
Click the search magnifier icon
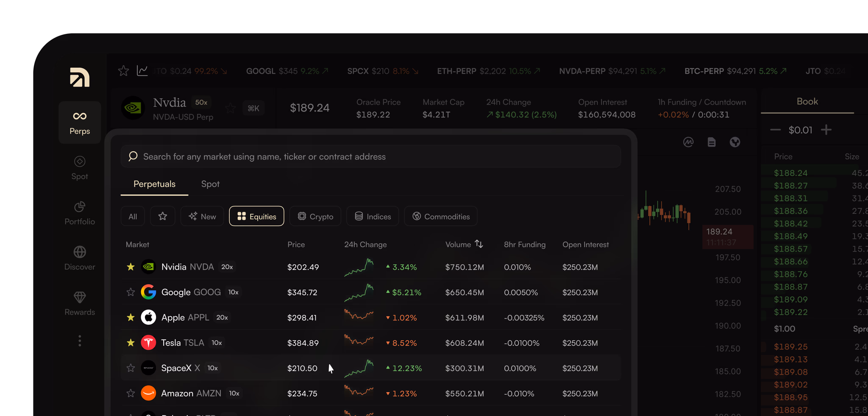point(133,156)
